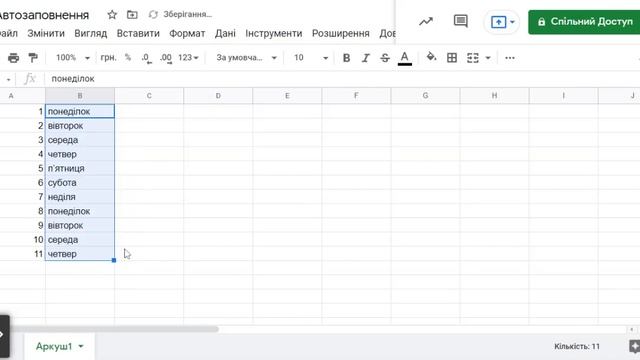Open the Вигляд menu
Image resolution: width=640 pixels, height=360 pixels.
(x=91, y=33)
